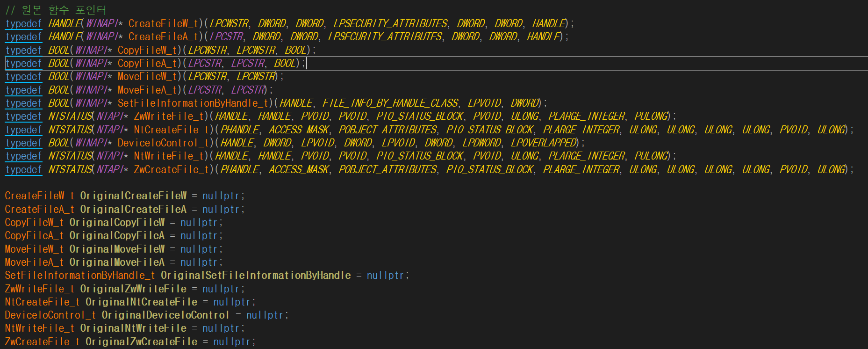Click OriginalSetFileInformationByHandle variable name
The height and width of the screenshot is (349, 868).
pos(256,275)
